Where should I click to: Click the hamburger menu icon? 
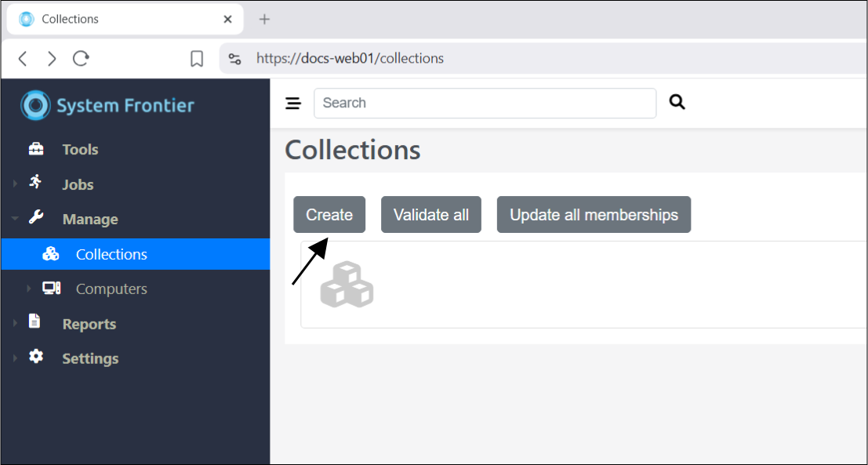[x=293, y=104]
